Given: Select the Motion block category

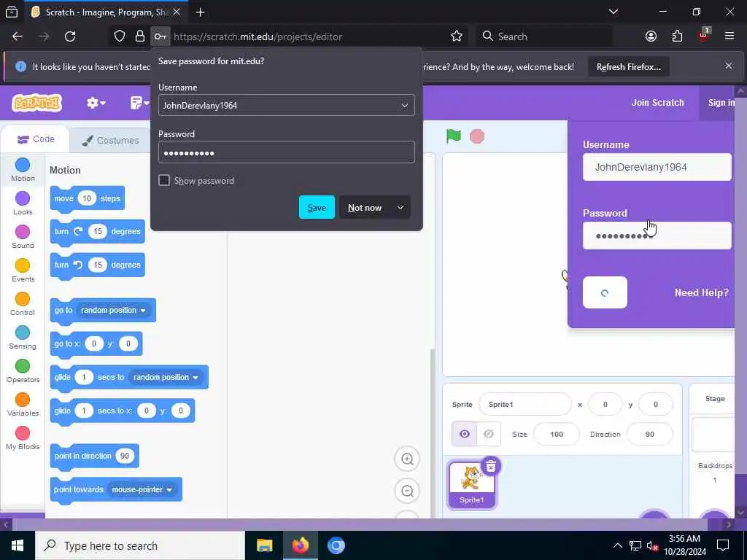Looking at the screenshot, I should coord(23,169).
